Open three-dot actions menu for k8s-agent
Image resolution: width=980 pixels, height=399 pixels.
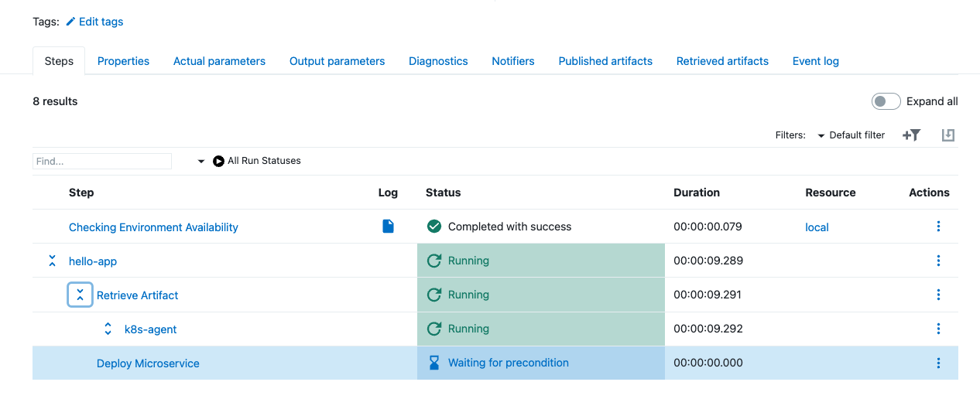pos(938,329)
